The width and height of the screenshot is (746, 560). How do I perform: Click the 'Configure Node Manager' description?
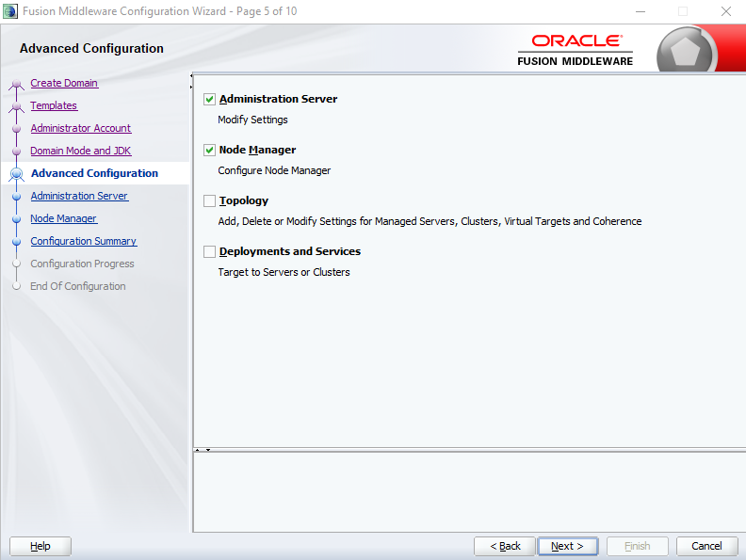274,170
